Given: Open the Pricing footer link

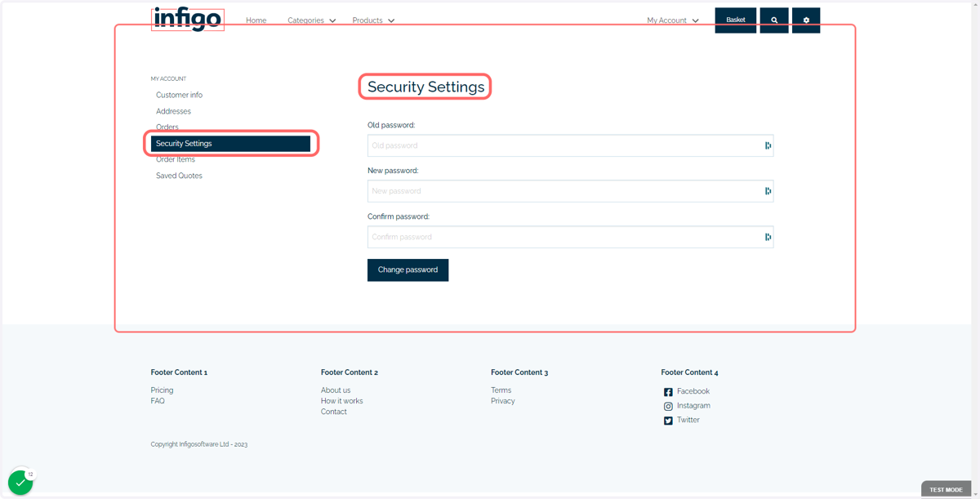Looking at the screenshot, I should [162, 390].
